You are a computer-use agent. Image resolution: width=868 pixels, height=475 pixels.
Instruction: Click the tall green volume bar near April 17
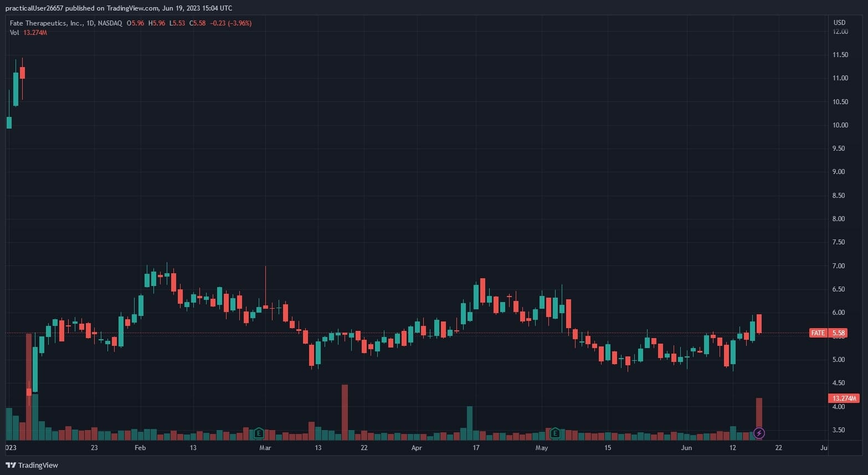click(x=470, y=423)
